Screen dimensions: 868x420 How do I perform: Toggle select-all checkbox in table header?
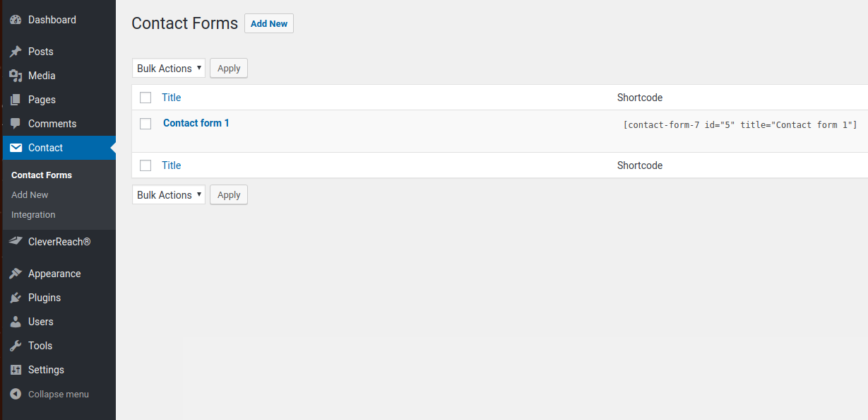click(145, 98)
